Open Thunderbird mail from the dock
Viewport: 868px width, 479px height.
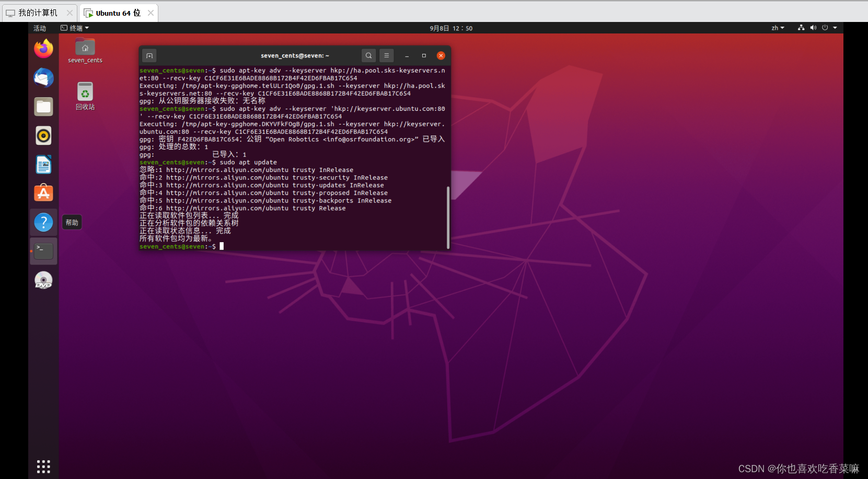[43, 77]
